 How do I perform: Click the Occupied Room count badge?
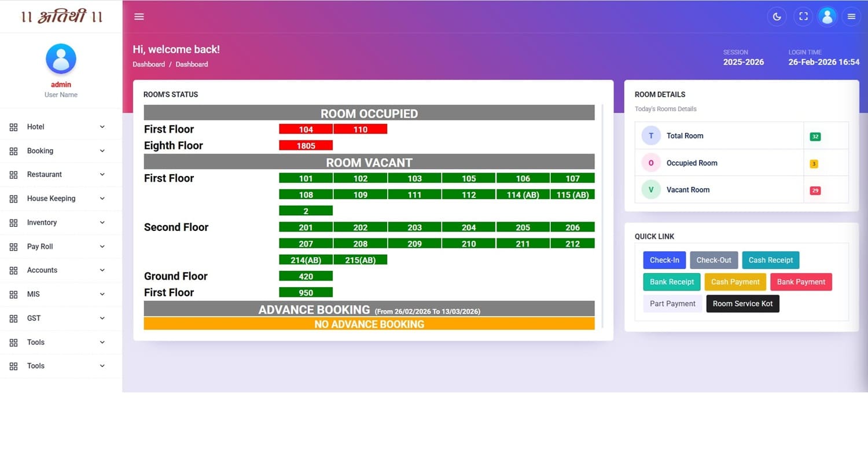[814, 163]
